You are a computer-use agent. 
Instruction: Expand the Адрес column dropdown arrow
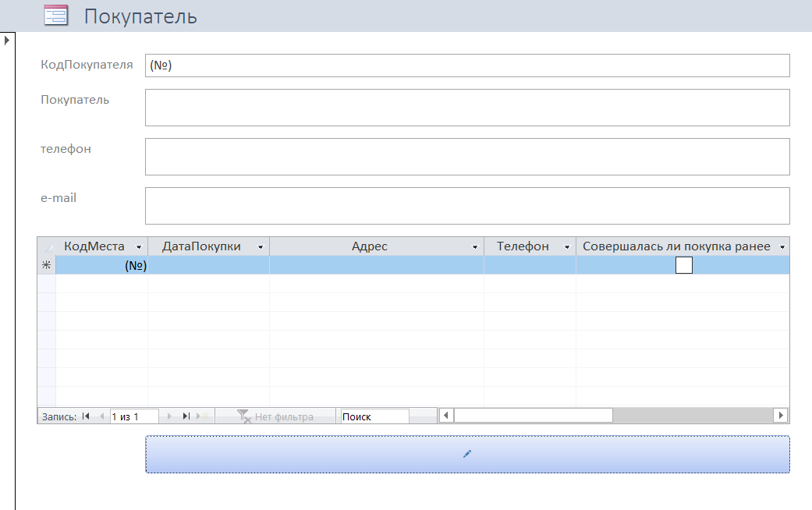click(475, 246)
